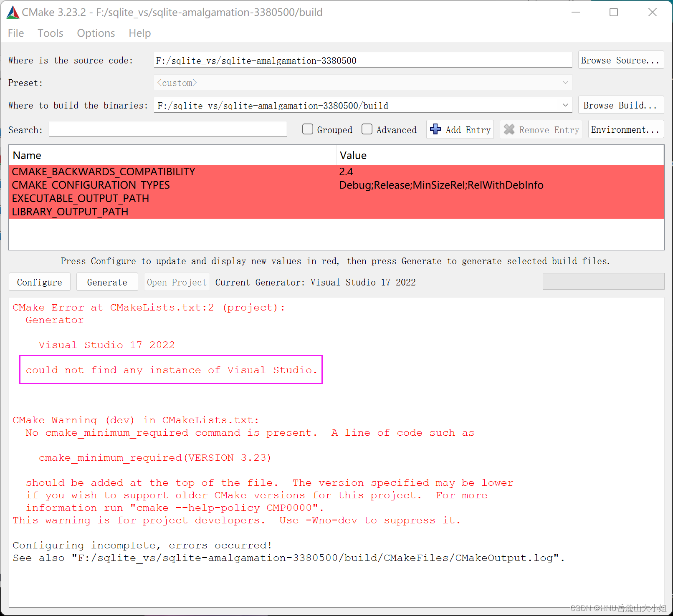Click the Browse Build button
Screen dimensions: 673x616
pos(621,105)
